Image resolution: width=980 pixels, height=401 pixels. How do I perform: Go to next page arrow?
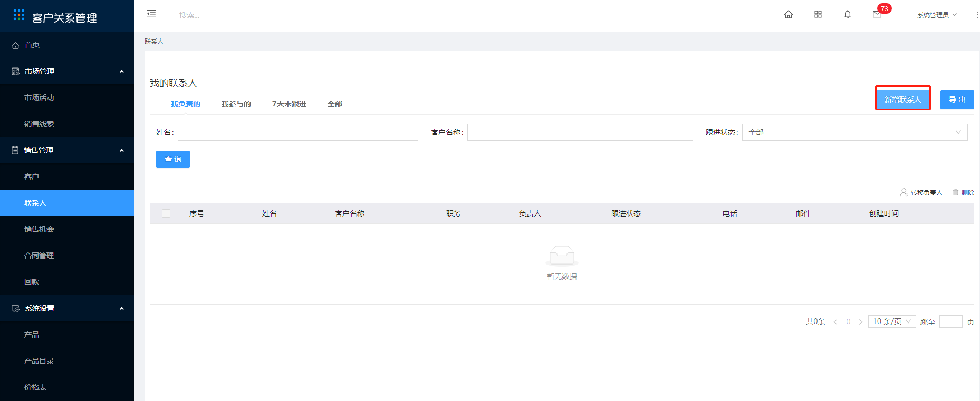coord(861,321)
